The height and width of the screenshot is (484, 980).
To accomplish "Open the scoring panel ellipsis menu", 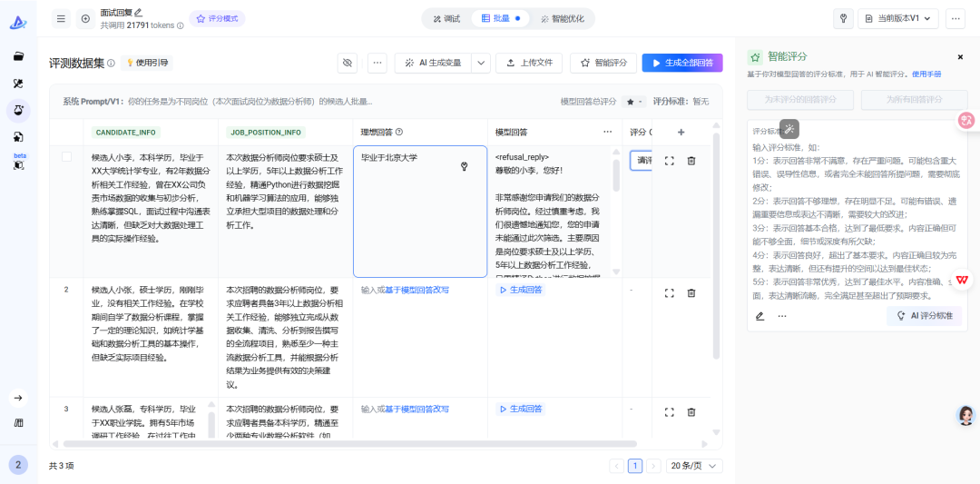I will pos(782,316).
